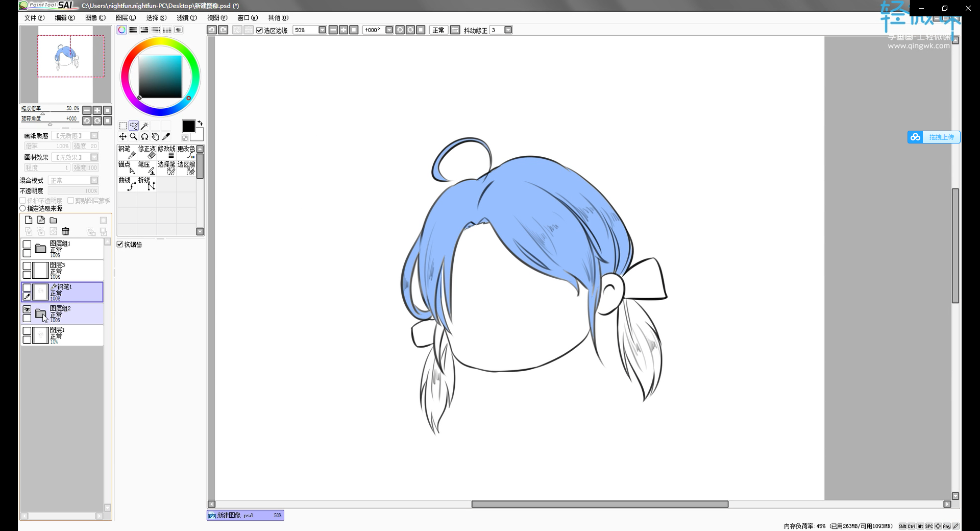Swap foreground and background colors
Screen dimensions: 980x531
point(200,123)
